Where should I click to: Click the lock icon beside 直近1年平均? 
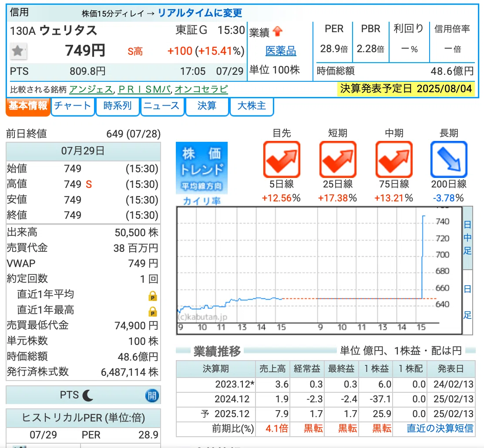point(152,296)
